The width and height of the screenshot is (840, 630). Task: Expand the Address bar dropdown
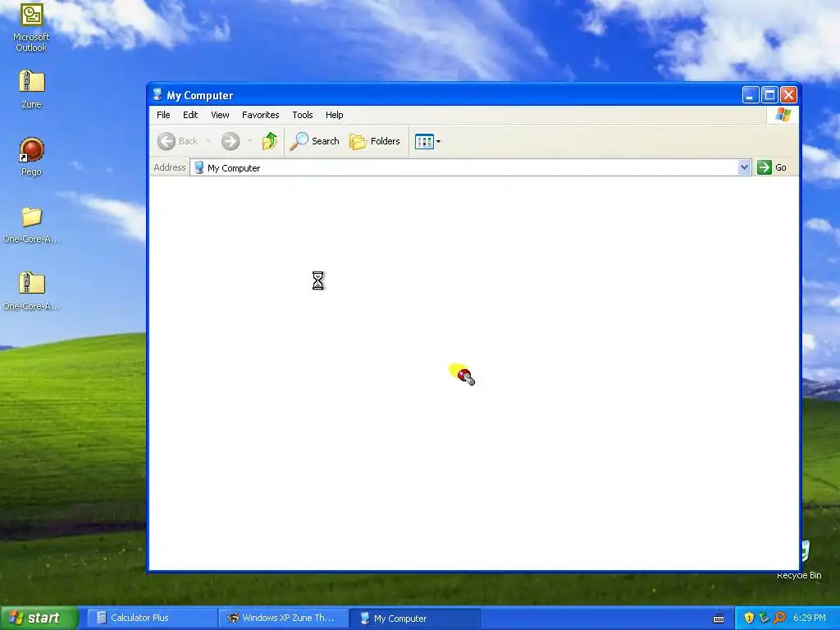click(x=743, y=167)
